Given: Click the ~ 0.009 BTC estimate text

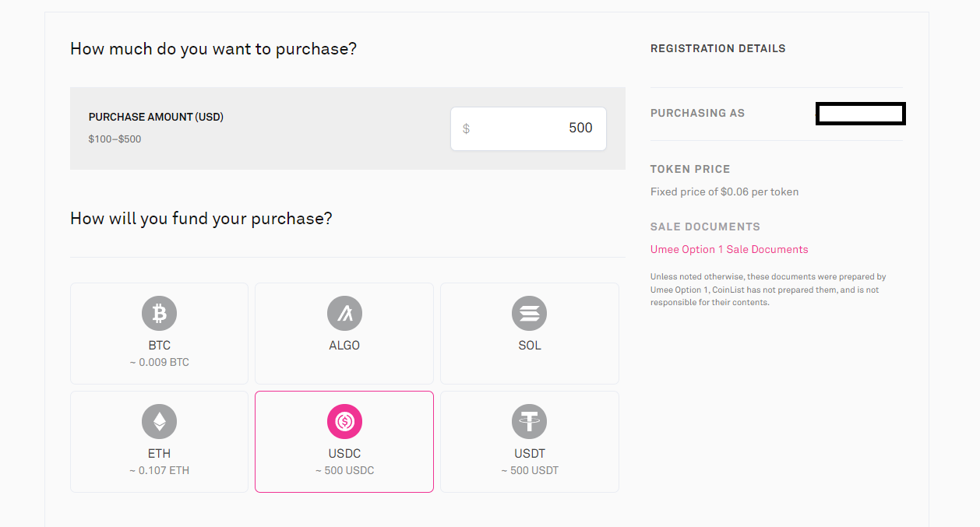Looking at the screenshot, I should 159,363.
